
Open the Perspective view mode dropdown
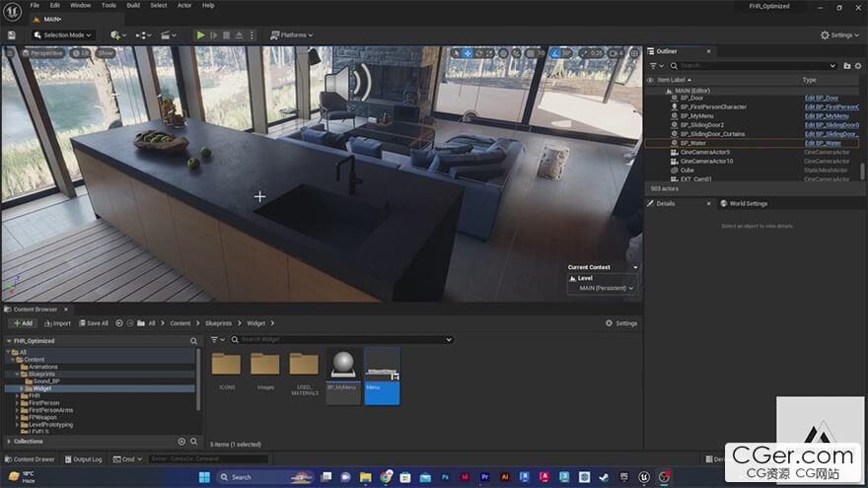42,53
